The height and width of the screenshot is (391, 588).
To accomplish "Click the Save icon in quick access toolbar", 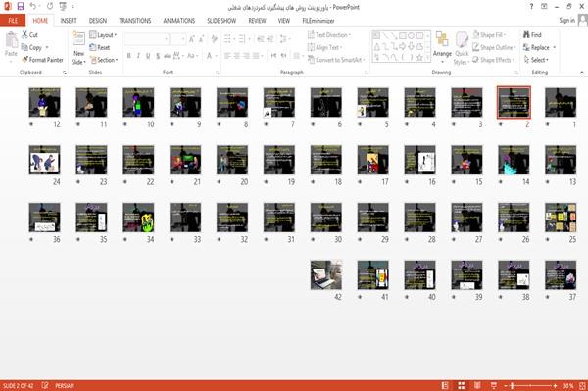I will [x=21, y=7].
